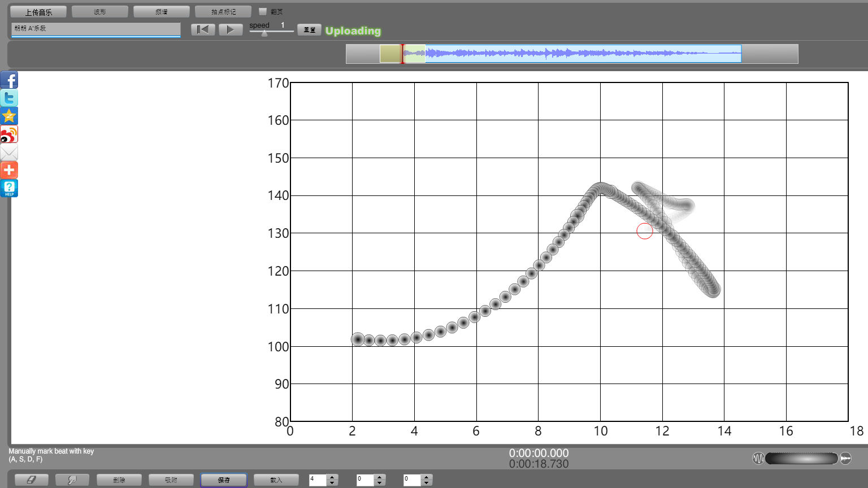Open the blue HELP question icon

tap(9, 188)
